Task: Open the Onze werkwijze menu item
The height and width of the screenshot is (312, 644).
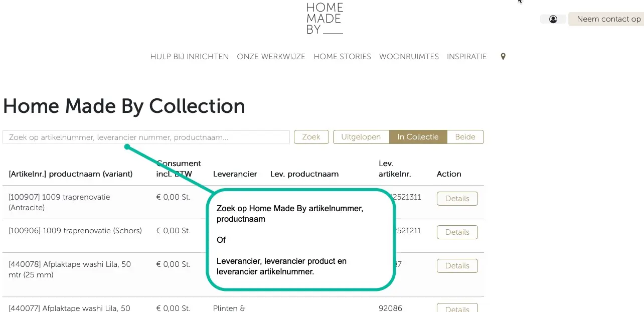Action: coord(271,57)
